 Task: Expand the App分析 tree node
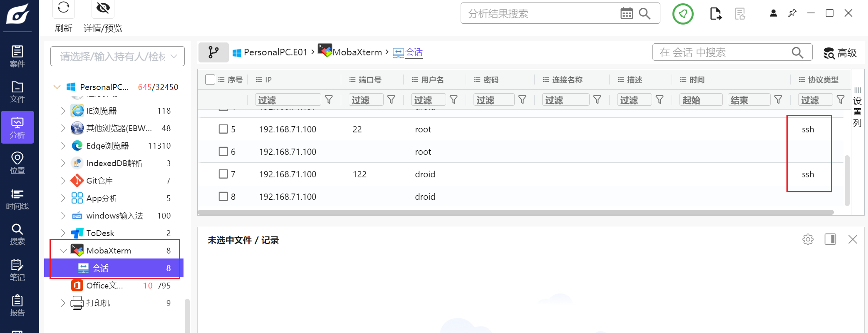[x=63, y=198]
